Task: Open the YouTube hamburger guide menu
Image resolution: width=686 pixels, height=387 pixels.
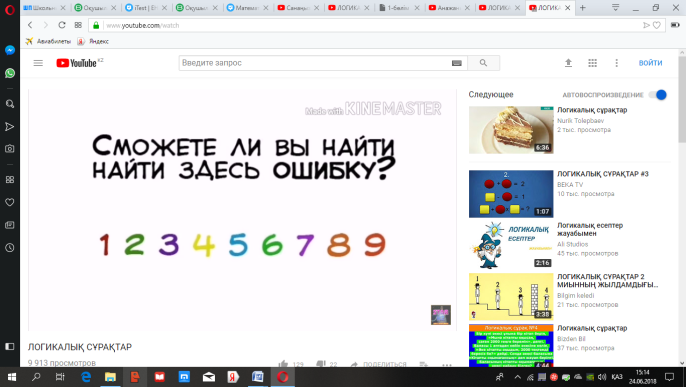Action: pyautogui.click(x=38, y=63)
